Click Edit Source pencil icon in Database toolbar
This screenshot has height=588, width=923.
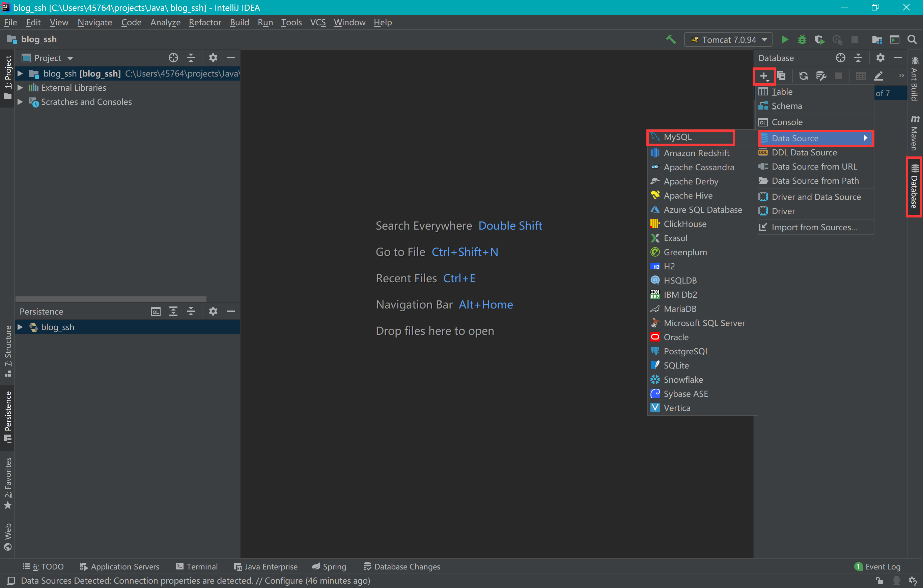[x=878, y=76]
